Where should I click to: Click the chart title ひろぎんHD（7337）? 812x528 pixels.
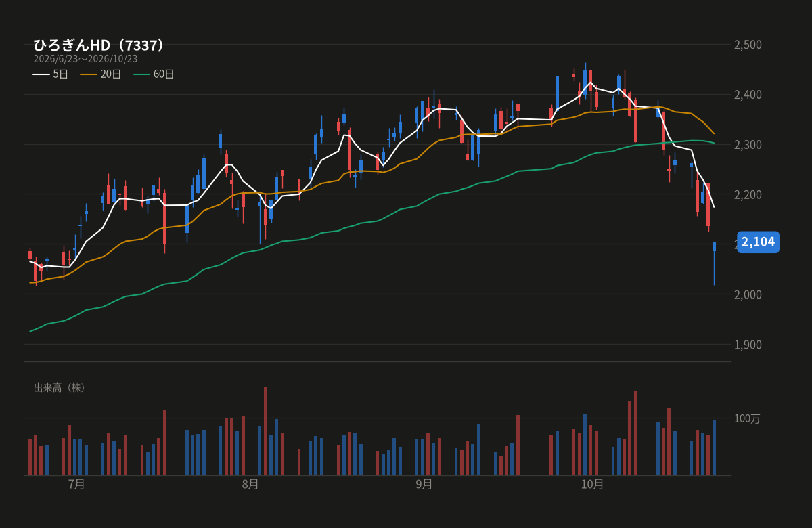point(100,45)
